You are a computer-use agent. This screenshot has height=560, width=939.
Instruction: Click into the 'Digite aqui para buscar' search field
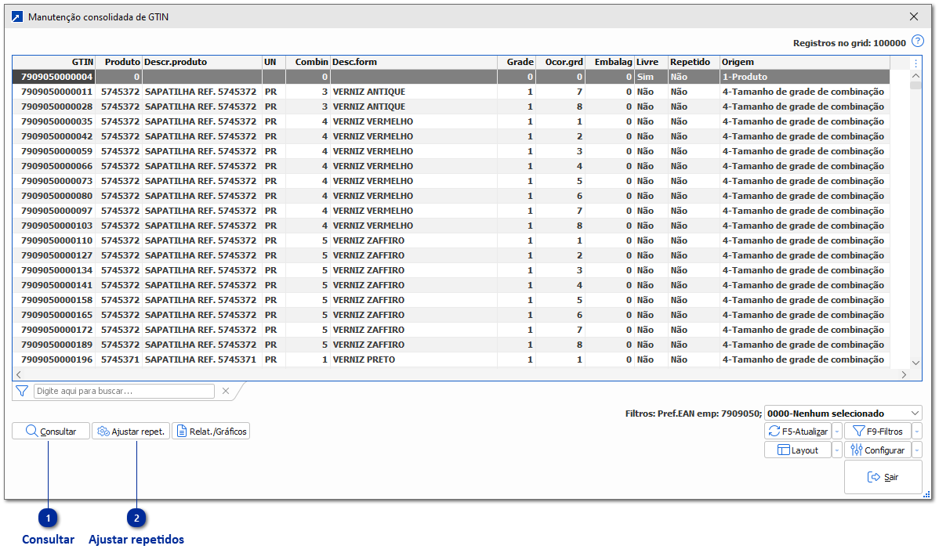point(124,392)
